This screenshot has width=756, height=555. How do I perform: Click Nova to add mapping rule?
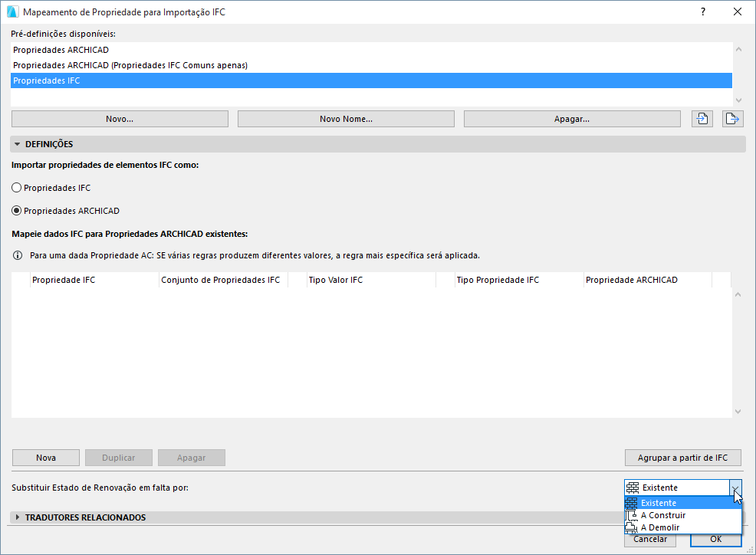(x=46, y=458)
